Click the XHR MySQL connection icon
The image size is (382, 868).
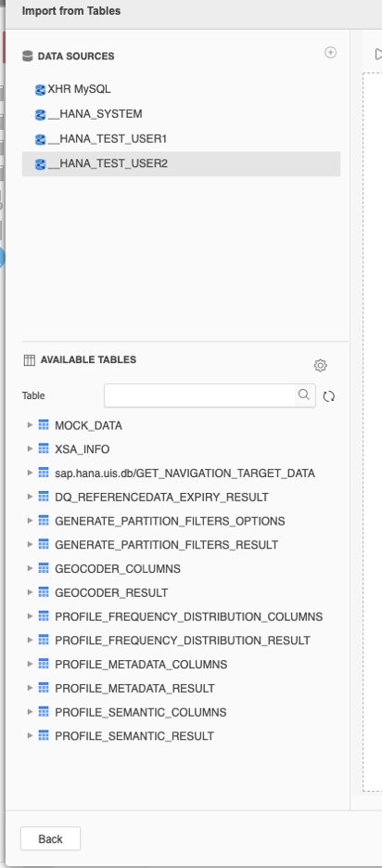coord(40,90)
